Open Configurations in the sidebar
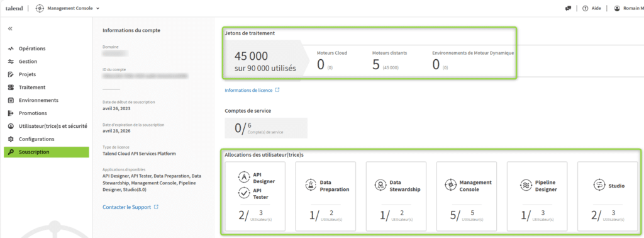 (36, 139)
